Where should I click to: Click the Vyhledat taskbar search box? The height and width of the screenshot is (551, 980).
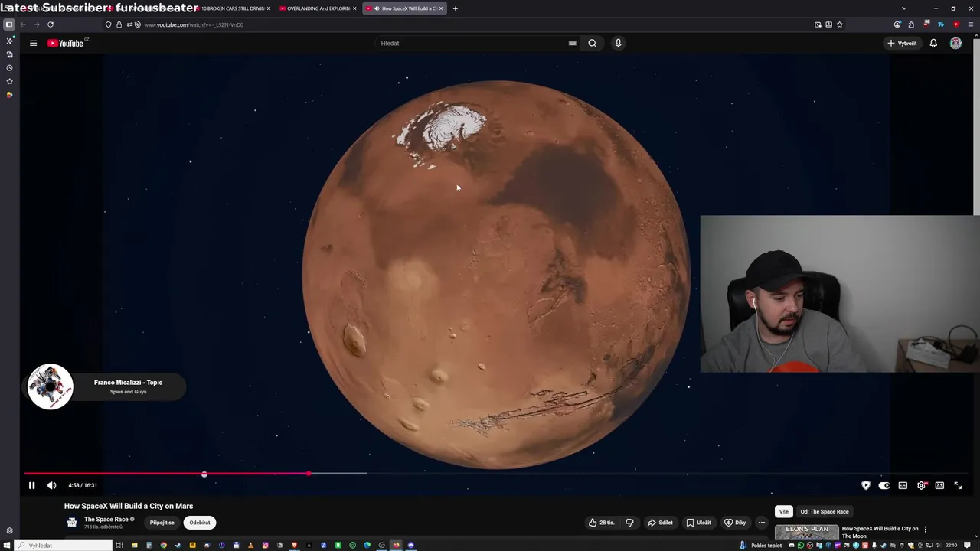[64, 546]
